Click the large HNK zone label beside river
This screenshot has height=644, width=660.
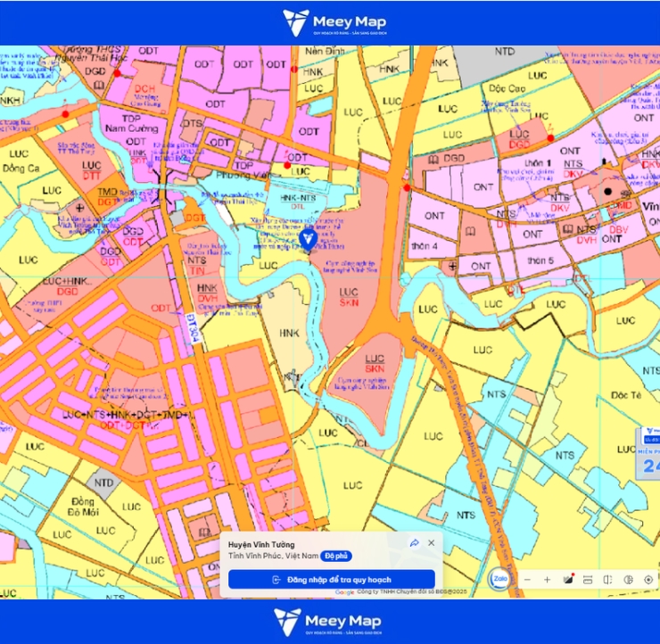tap(289, 334)
